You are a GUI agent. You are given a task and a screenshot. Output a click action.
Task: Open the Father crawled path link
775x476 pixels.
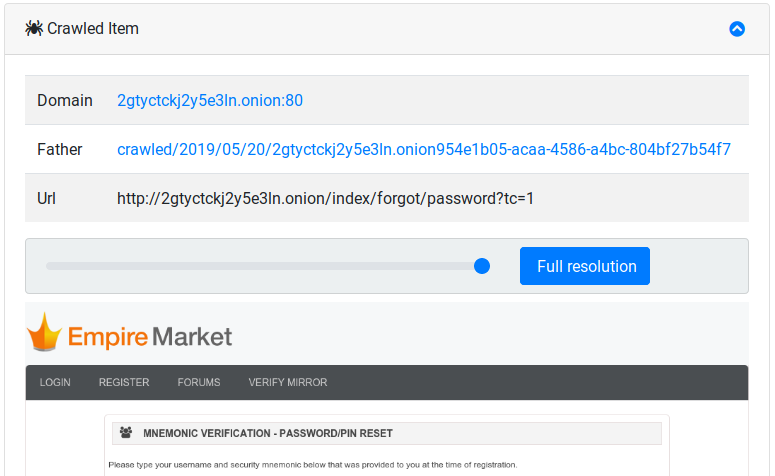[x=423, y=149]
